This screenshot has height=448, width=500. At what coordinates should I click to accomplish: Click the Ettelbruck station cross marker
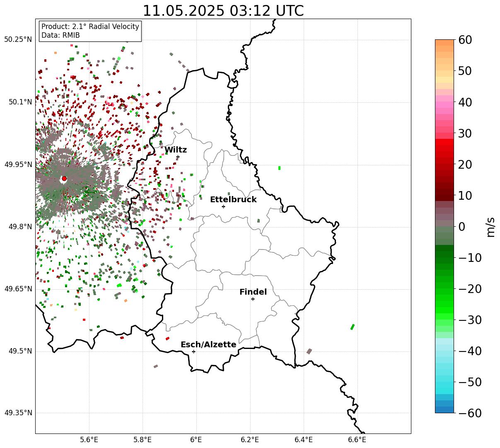pos(223,206)
